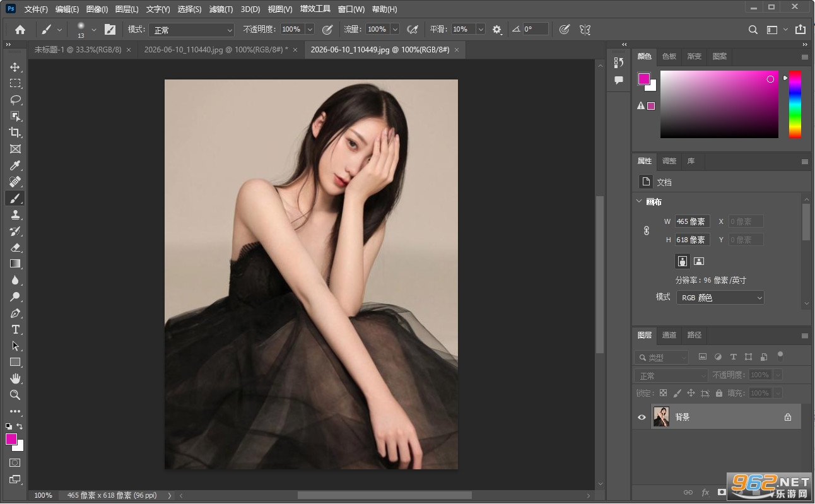
Task: Select the Path Selection tool
Action: pos(15,346)
